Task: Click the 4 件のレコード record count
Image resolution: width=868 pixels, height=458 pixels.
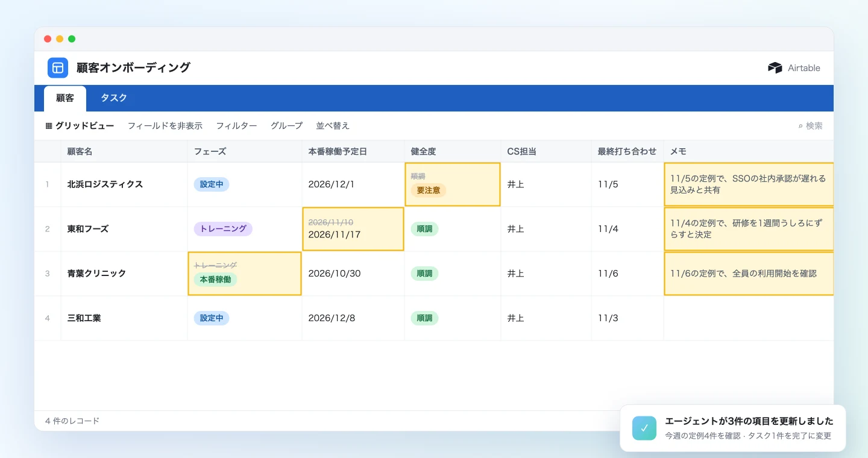Action: click(72, 421)
